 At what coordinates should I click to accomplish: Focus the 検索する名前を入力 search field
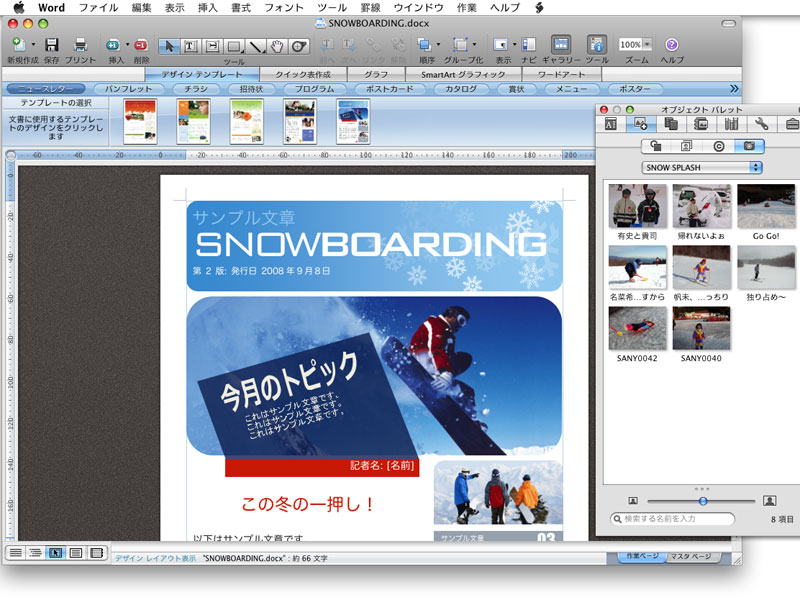pos(672,519)
